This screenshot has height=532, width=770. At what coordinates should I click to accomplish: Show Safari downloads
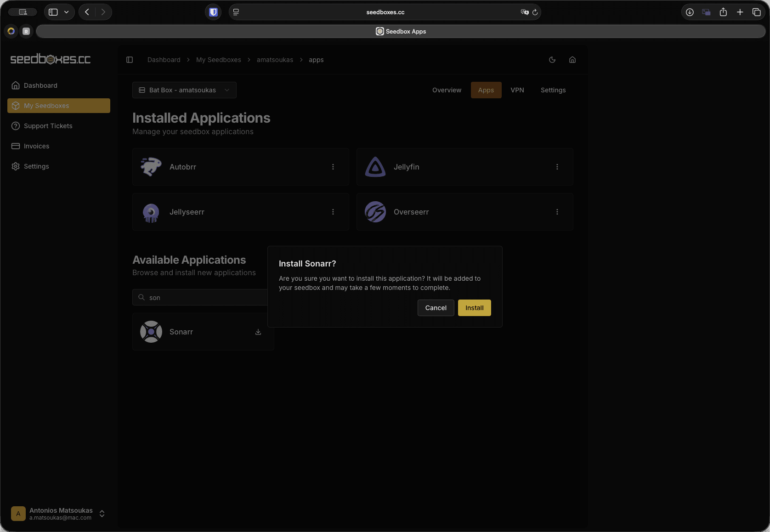(690, 12)
